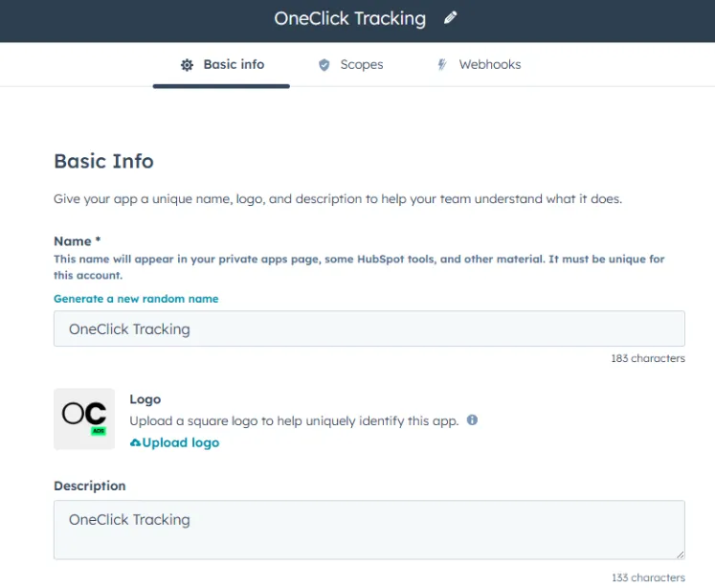Focus the Name input field
Screen dimensions: 715x588
point(369,328)
